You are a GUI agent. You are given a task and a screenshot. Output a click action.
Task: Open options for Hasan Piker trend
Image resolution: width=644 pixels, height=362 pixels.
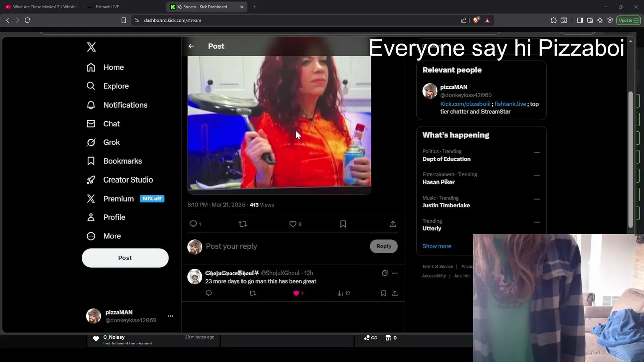(x=537, y=176)
